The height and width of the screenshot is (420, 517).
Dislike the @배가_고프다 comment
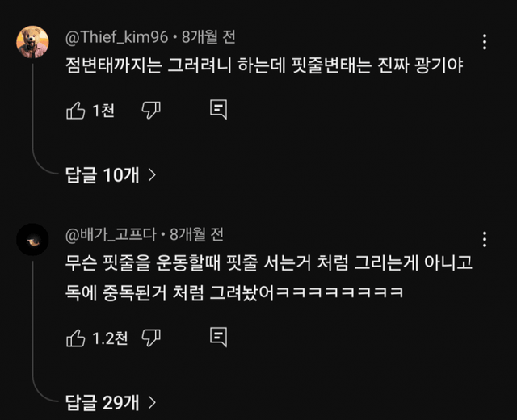coord(151,337)
